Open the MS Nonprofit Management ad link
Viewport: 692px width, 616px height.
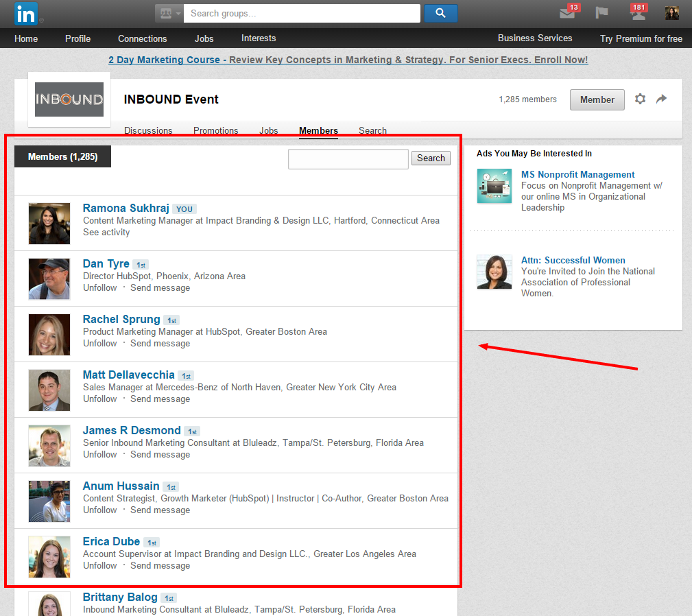tap(577, 174)
